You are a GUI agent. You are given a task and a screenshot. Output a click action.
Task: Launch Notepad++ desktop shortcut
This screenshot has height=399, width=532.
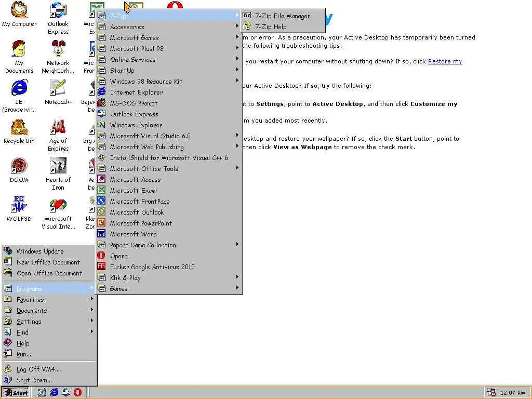(x=58, y=92)
